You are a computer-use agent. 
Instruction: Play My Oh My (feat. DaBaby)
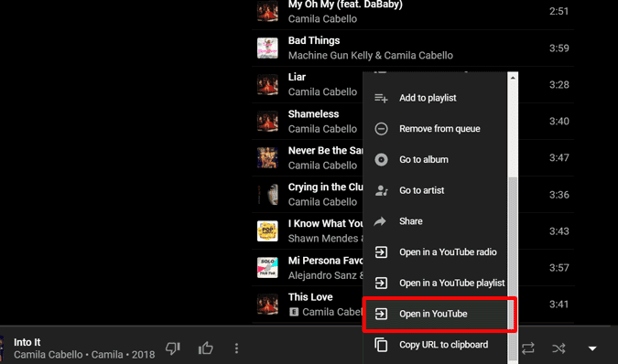tap(345, 5)
